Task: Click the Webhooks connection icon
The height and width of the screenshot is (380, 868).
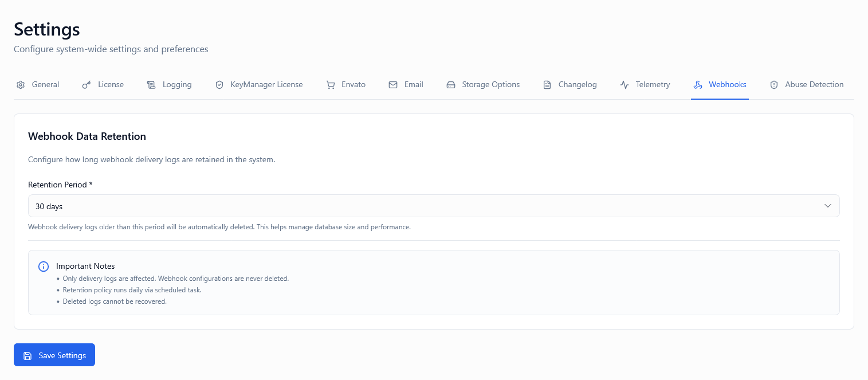Action: [x=698, y=84]
